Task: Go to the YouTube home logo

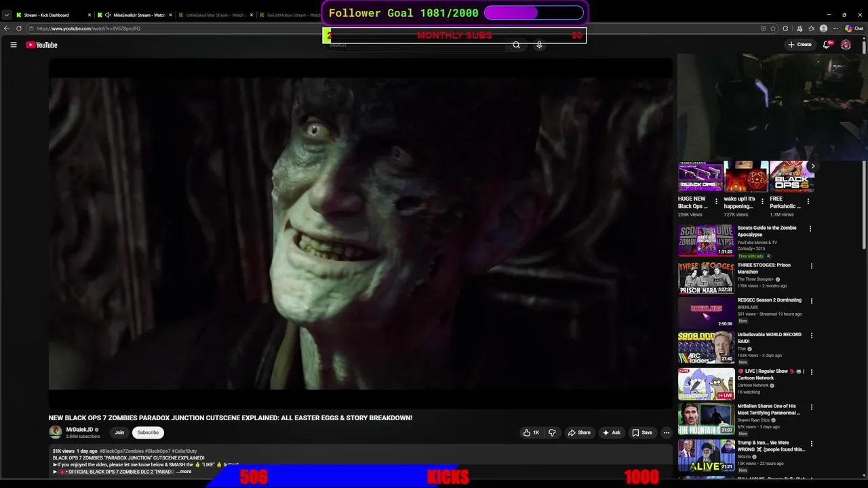Action: 42,45
